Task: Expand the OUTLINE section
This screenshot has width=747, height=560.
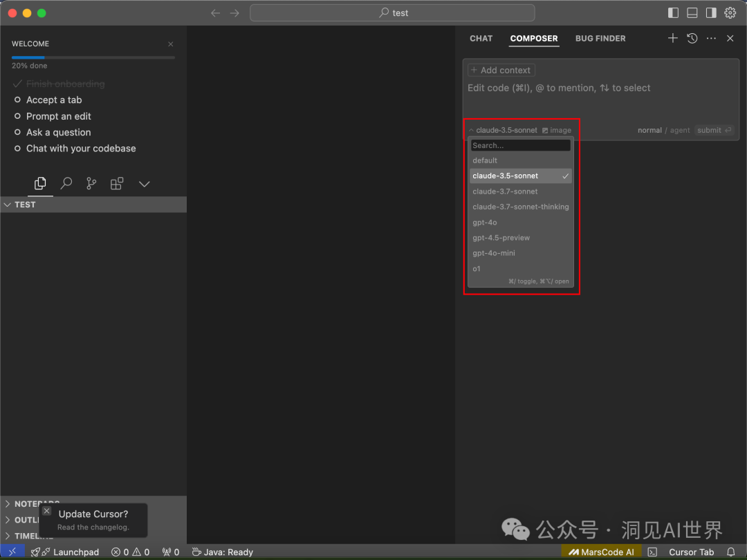Action: click(x=22, y=520)
